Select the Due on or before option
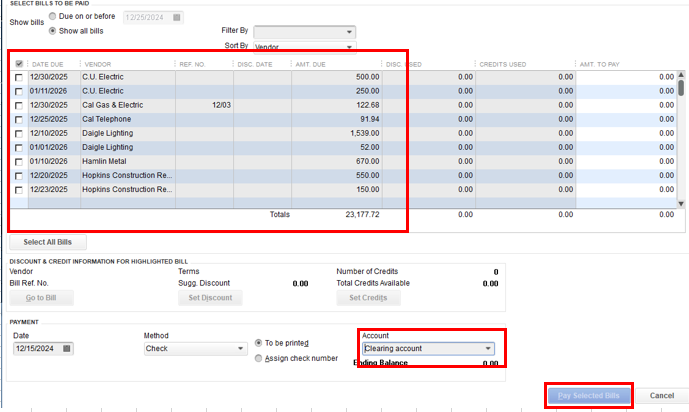This screenshot has height=412, width=689. pyautogui.click(x=52, y=16)
